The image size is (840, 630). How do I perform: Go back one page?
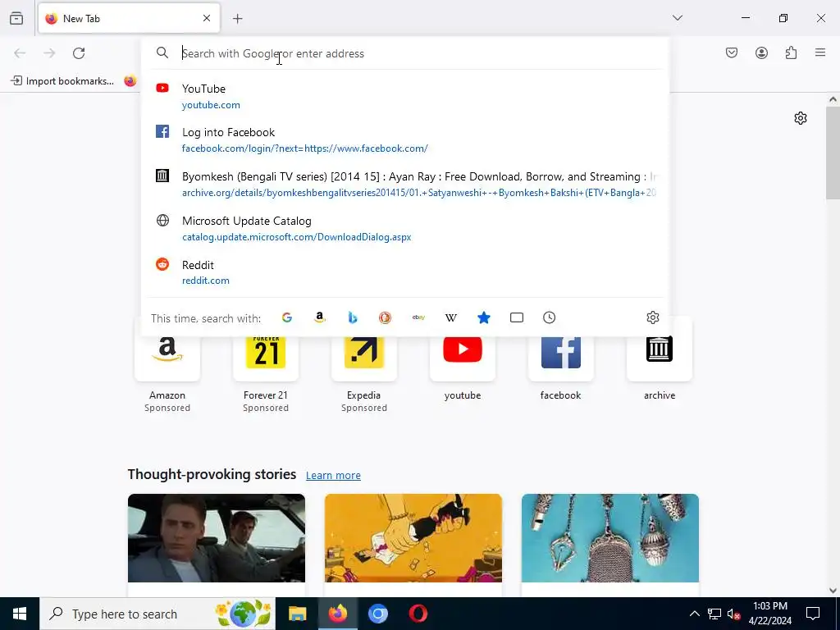point(20,53)
